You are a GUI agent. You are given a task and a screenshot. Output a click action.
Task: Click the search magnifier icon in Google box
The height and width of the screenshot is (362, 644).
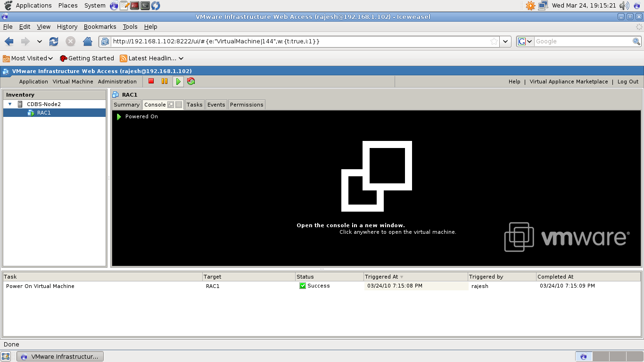pos(636,41)
